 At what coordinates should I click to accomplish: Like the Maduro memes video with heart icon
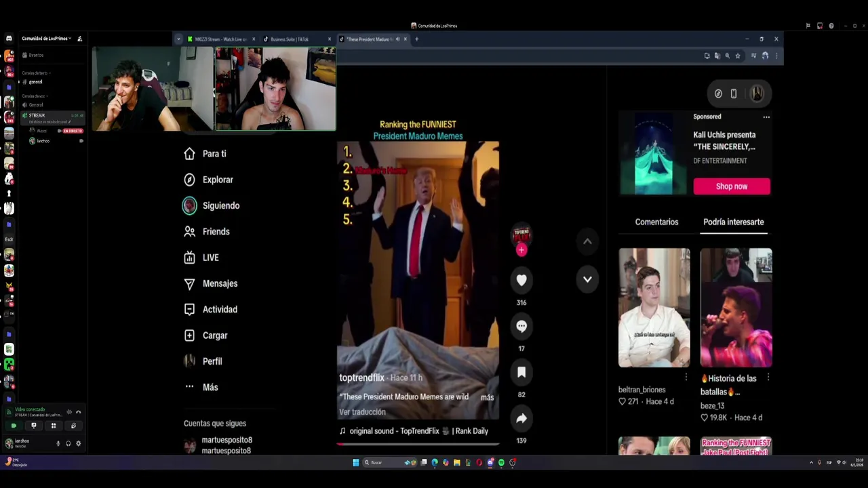[x=521, y=280]
